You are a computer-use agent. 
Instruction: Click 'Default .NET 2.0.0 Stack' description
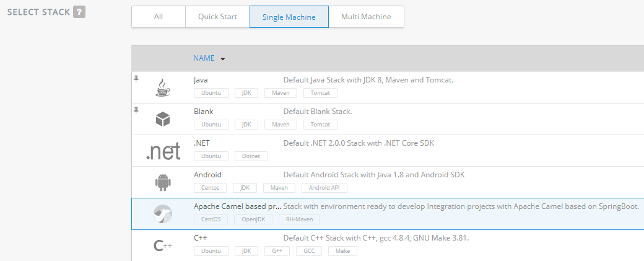click(359, 143)
